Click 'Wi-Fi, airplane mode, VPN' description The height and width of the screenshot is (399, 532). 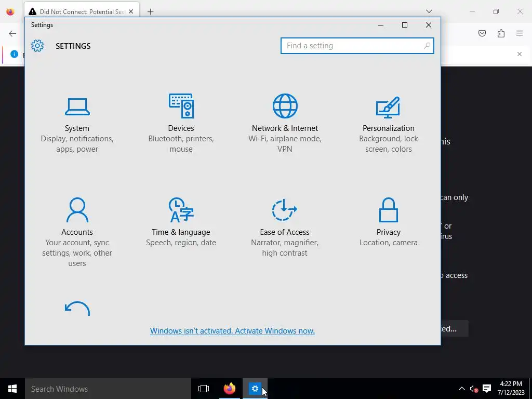click(x=285, y=144)
